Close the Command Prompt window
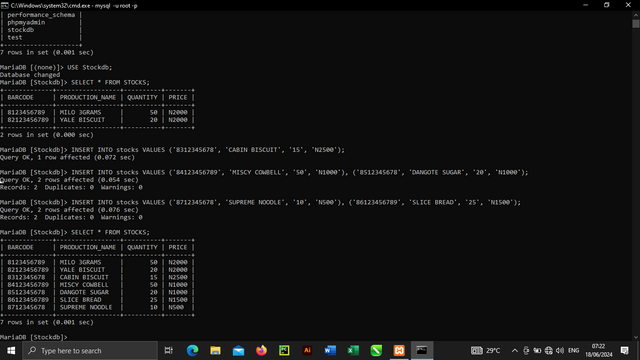640x360 pixels. point(628,5)
